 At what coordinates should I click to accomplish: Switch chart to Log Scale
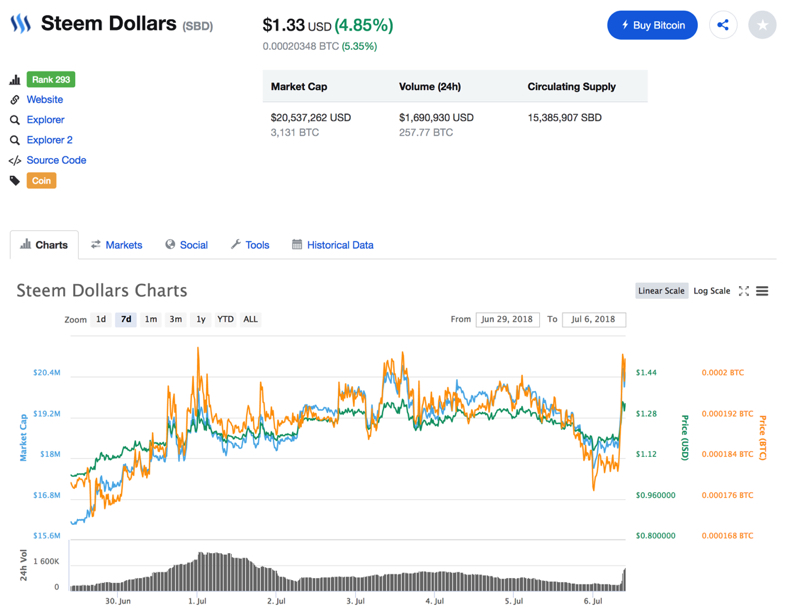pyautogui.click(x=712, y=291)
